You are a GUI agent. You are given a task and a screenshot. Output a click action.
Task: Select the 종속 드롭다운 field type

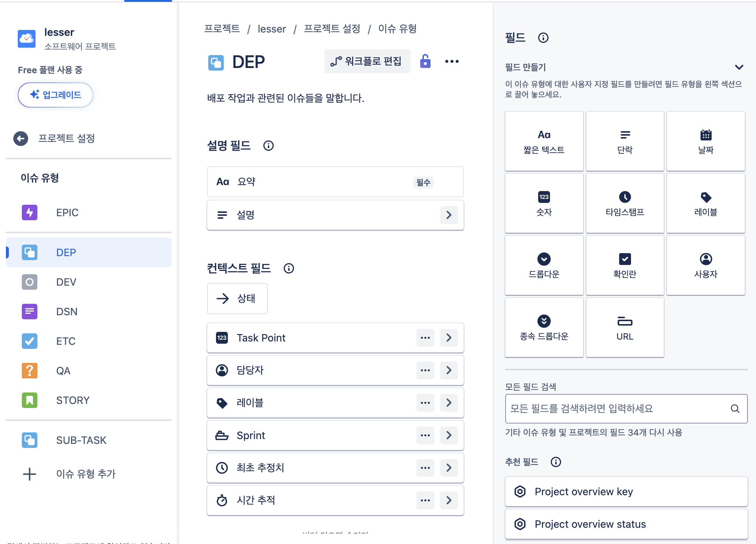pyautogui.click(x=544, y=327)
